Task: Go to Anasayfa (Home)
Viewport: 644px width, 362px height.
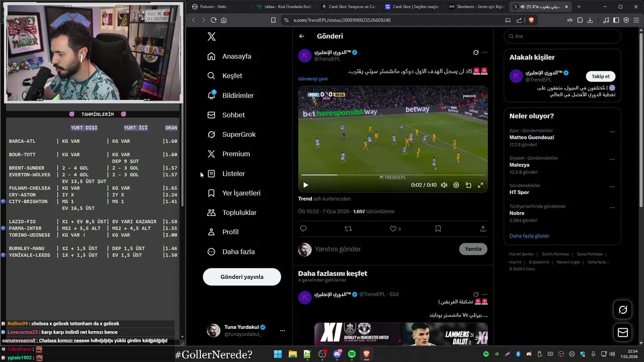Action: (x=229, y=56)
